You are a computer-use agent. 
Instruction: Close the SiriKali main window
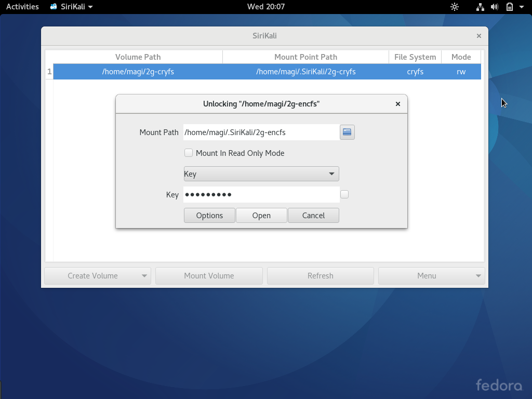tap(478, 36)
